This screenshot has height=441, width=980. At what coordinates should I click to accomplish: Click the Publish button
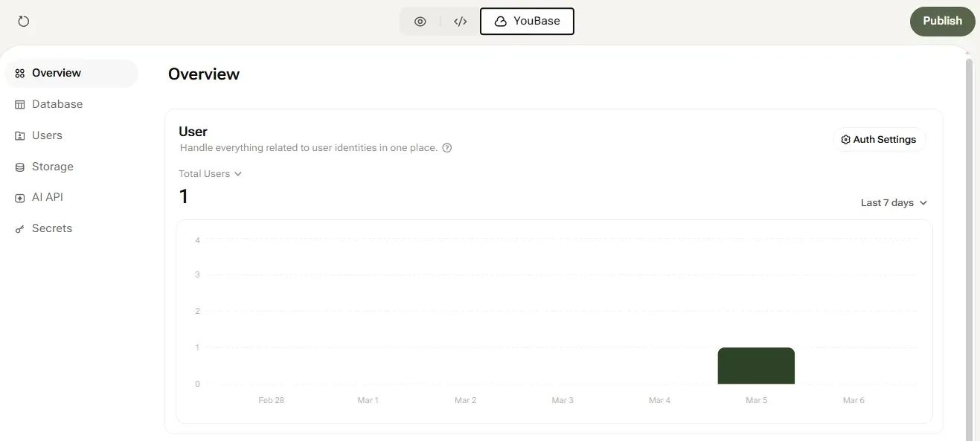coord(942,21)
